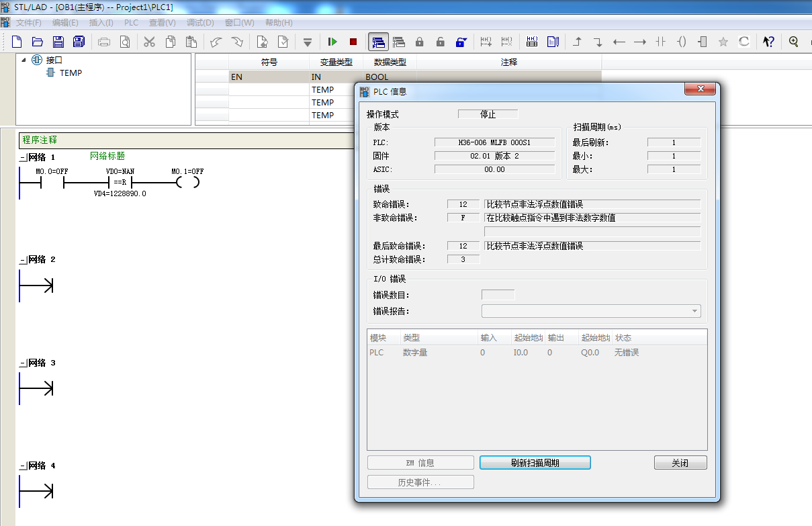The image size is (812, 526).
Task: Collapse the 接口 tree node arrow
Action: point(24,60)
